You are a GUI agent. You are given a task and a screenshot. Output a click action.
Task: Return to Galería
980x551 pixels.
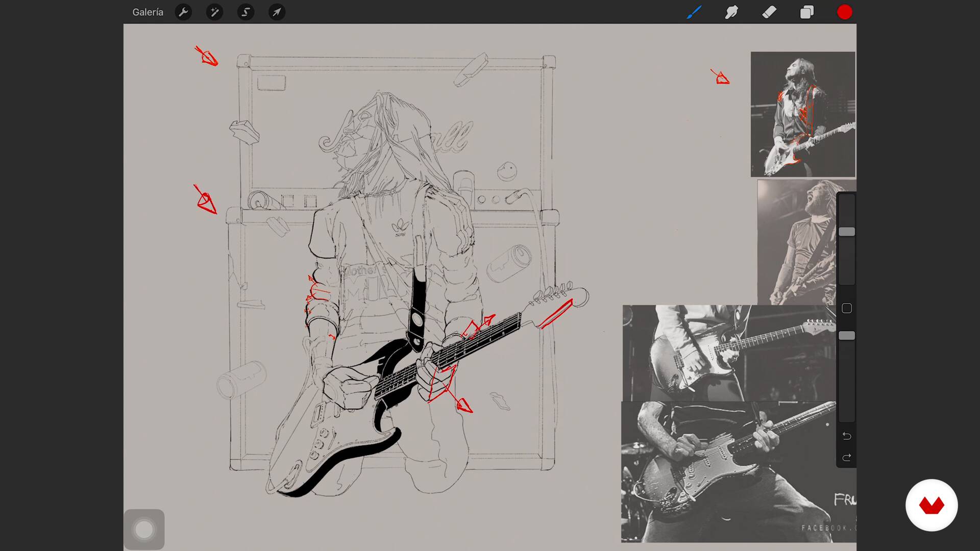point(148,12)
